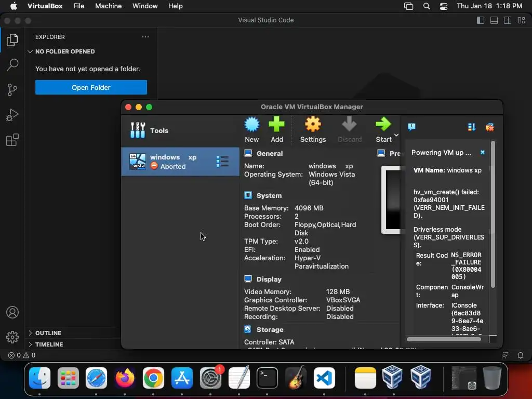Open Explorer more actions ellipsis
The height and width of the screenshot is (399, 532).
[x=145, y=37]
